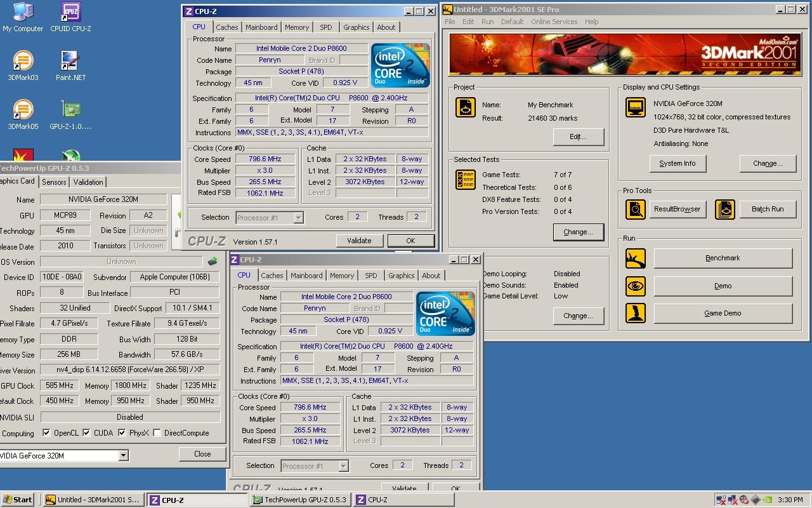Start the Benchmark run

tap(723, 258)
